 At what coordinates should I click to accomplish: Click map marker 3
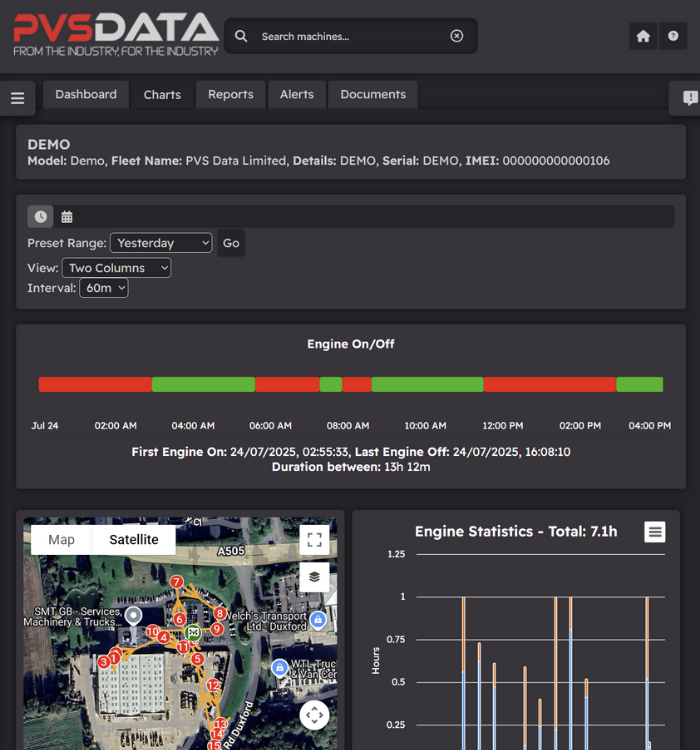click(103, 662)
